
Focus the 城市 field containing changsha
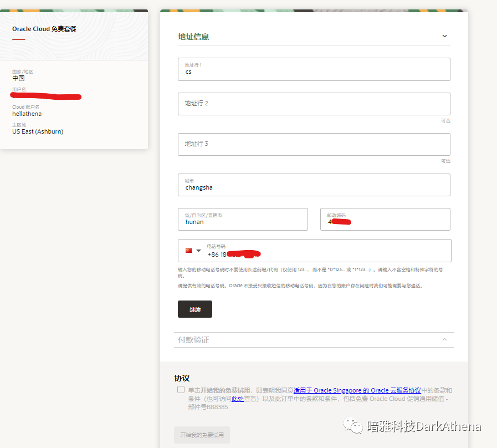[x=314, y=185]
